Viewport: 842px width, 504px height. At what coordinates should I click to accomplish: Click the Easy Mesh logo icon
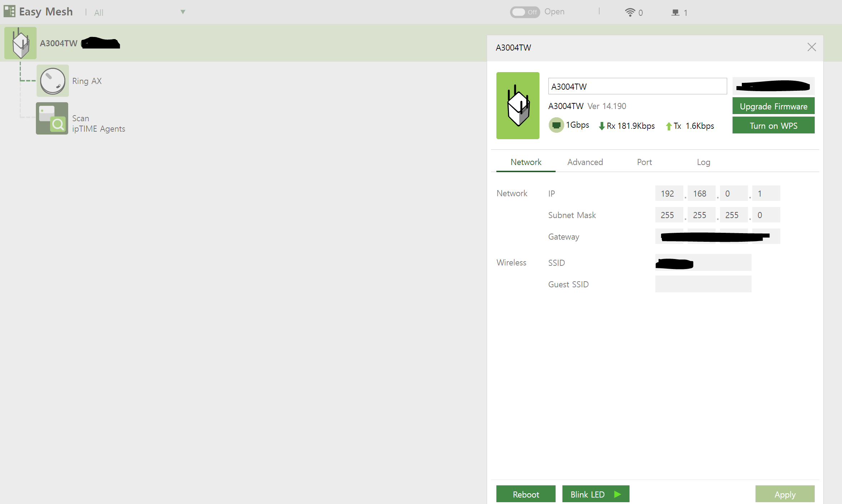click(9, 11)
